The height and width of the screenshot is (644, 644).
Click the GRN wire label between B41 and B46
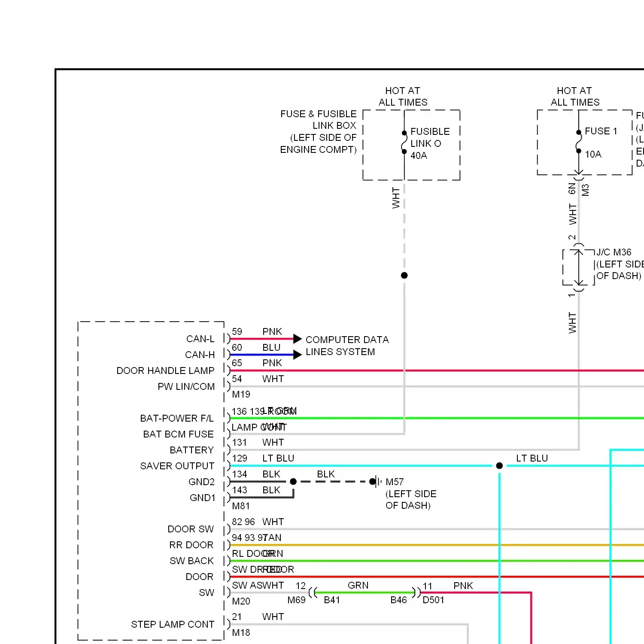pyautogui.click(x=358, y=585)
